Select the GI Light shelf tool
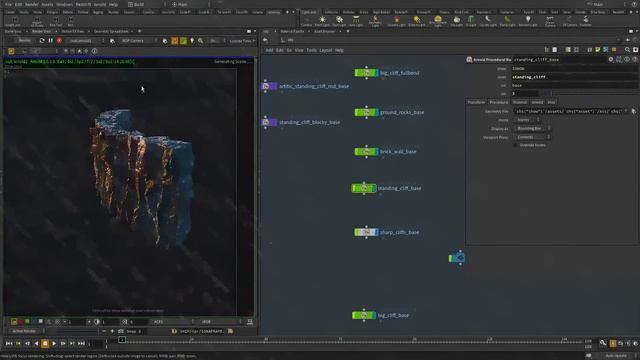640x360 pixels. pos(471,21)
